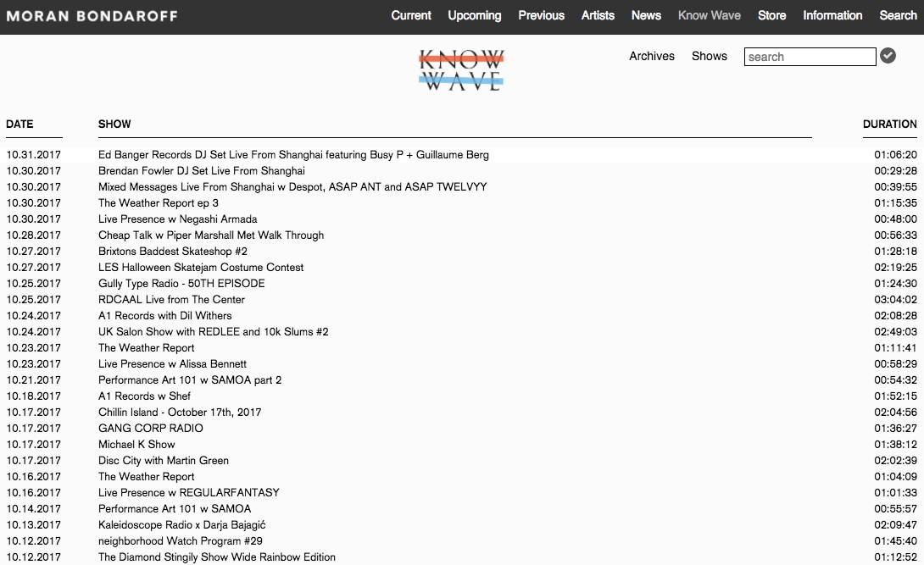Open neighborhood Watch Program #29
Viewport: 924px width, 565px height.
[181, 541]
